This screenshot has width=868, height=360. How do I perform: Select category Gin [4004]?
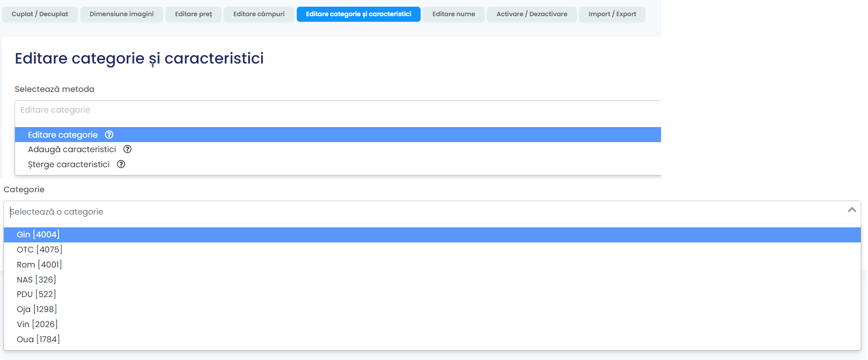432,235
